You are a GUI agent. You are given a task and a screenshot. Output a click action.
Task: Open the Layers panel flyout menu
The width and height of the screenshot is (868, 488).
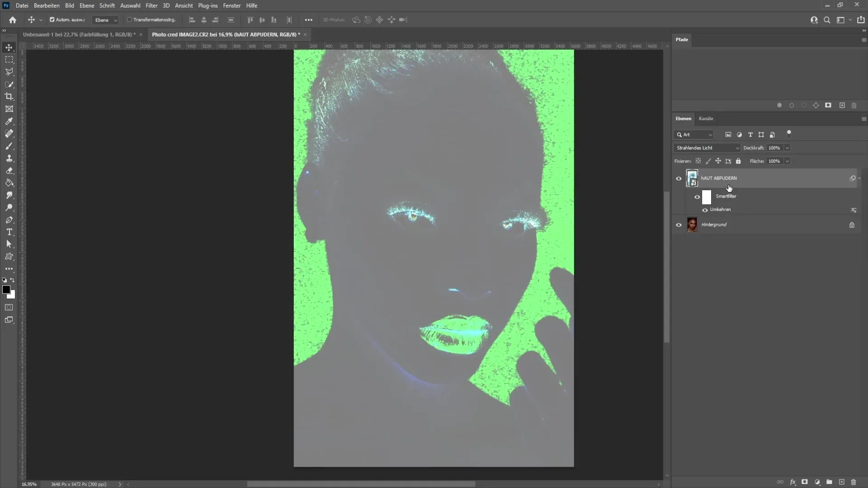click(864, 119)
